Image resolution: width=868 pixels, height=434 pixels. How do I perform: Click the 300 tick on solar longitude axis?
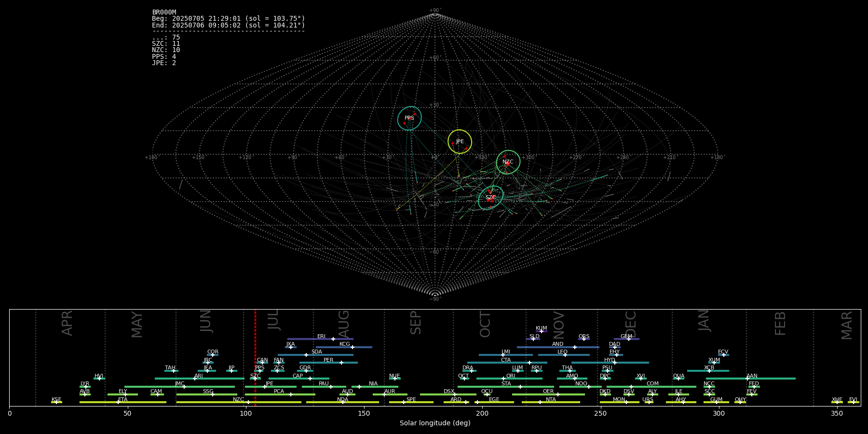pos(719,413)
